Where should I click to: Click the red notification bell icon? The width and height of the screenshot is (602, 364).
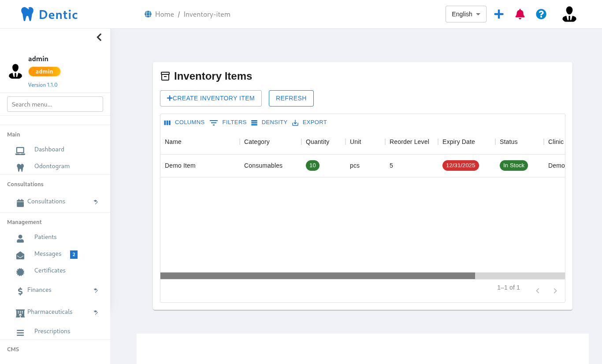(x=520, y=14)
